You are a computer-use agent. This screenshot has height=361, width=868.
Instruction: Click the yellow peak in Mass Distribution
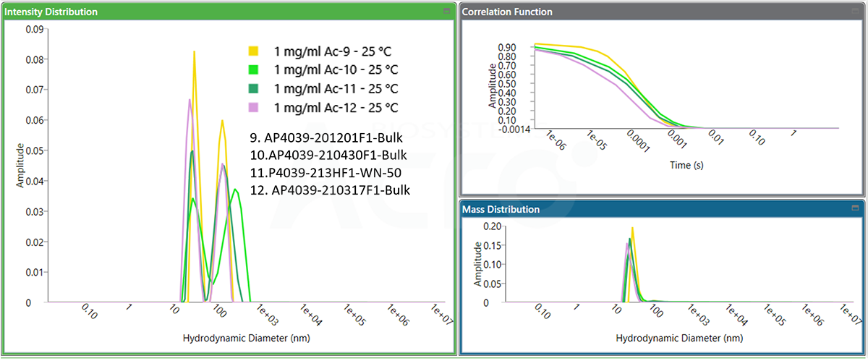(632, 229)
